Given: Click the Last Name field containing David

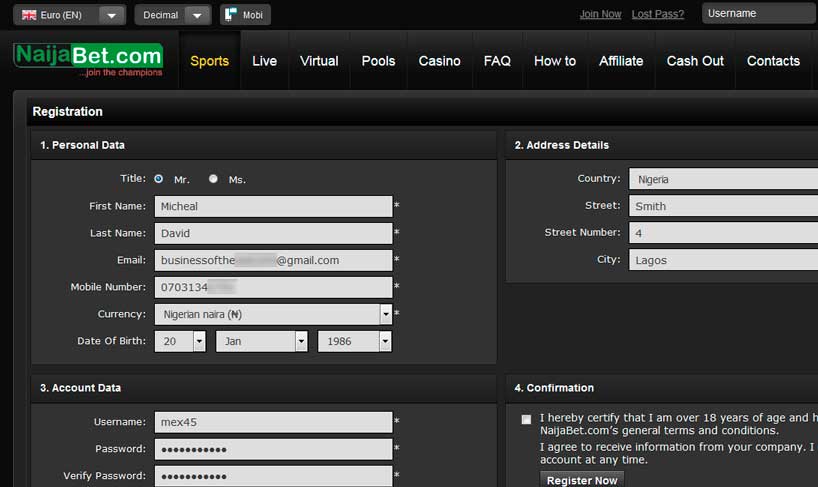Looking at the screenshot, I should [x=273, y=234].
